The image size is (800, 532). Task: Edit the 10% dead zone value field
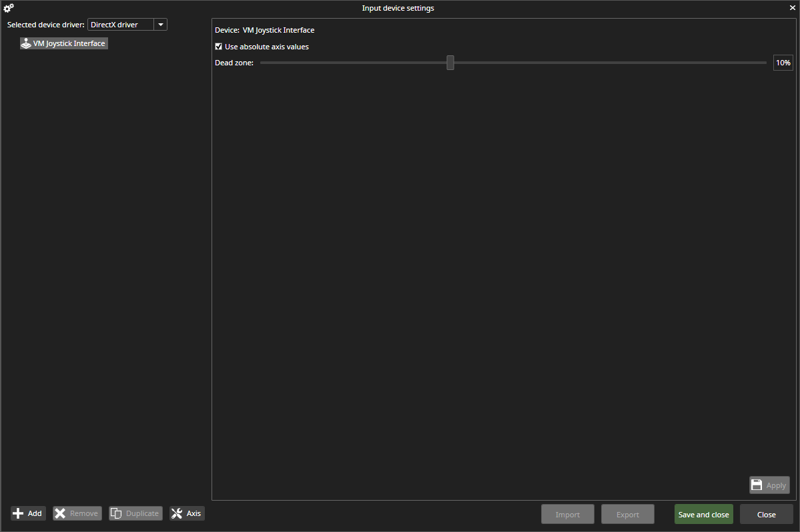coord(783,63)
